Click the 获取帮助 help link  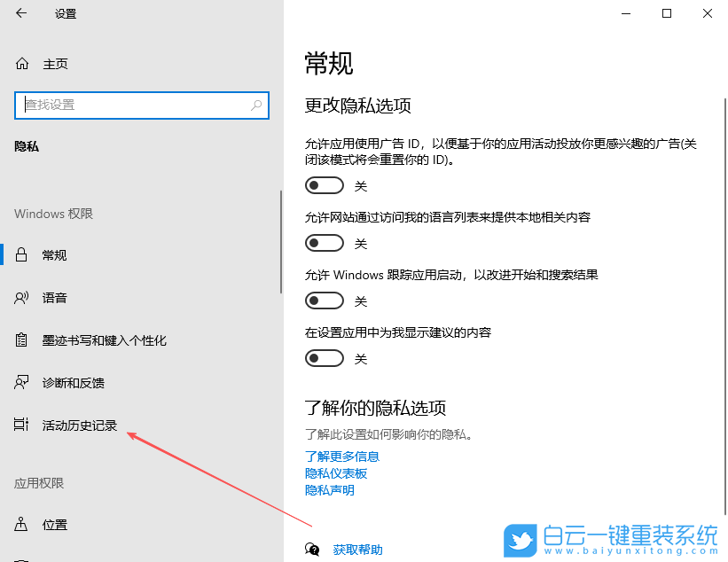click(x=357, y=550)
